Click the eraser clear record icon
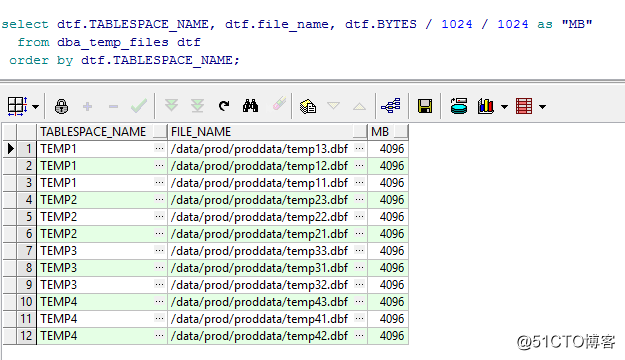The image size is (625, 360). coord(279,103)
